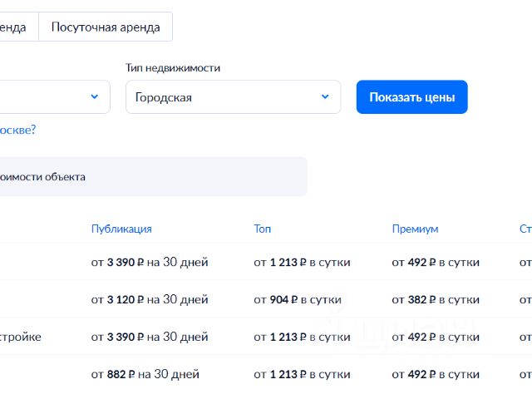The image size is (532, 399).
Task: Select the partially visible Аренда tab
Action: 17,27
